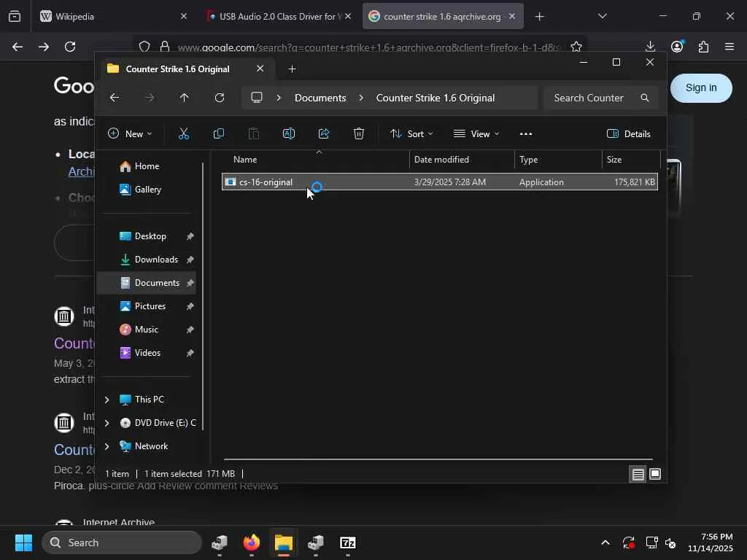Click the horizontal scrollbar in file list

pyautogui.click(x=438, y=459)
